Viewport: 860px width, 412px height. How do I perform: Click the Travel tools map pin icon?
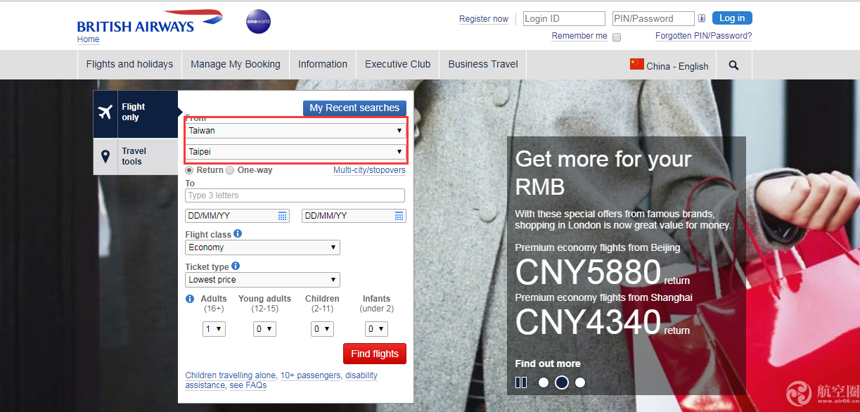coord(105,157)
